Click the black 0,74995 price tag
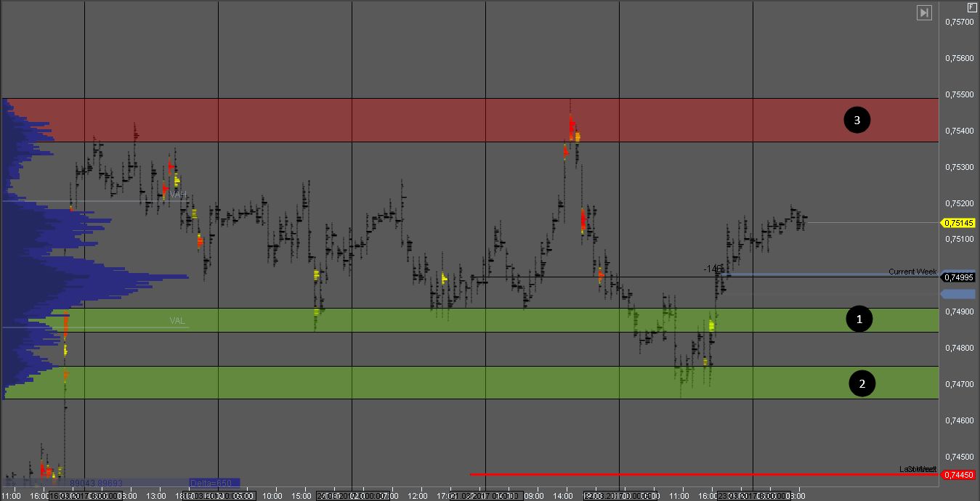 (958, 277)
